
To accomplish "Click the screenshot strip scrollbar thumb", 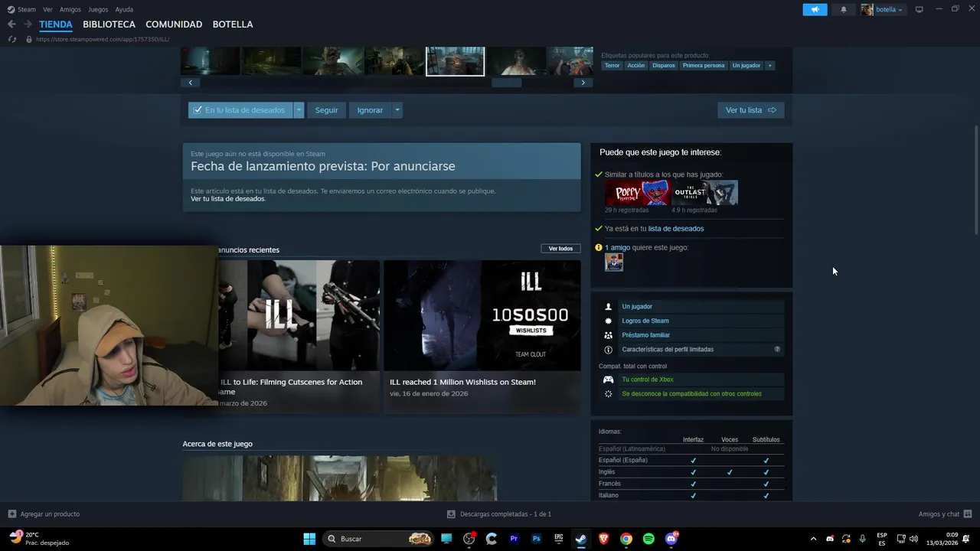I will click(506, 83).
